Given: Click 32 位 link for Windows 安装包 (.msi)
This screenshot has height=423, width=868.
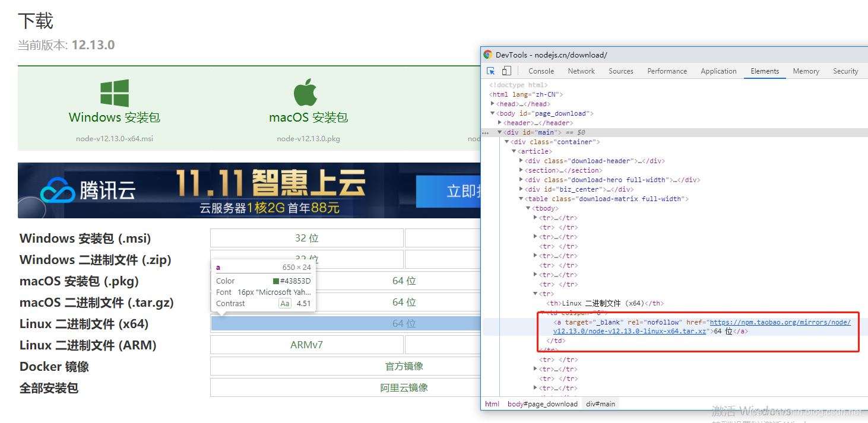Looking at the screenshot, I should pos(307,238).
